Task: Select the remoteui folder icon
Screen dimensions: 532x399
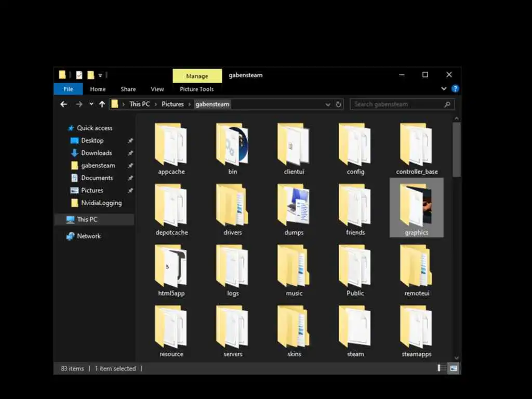Action: pyautogui.click(x=416, y=266)
